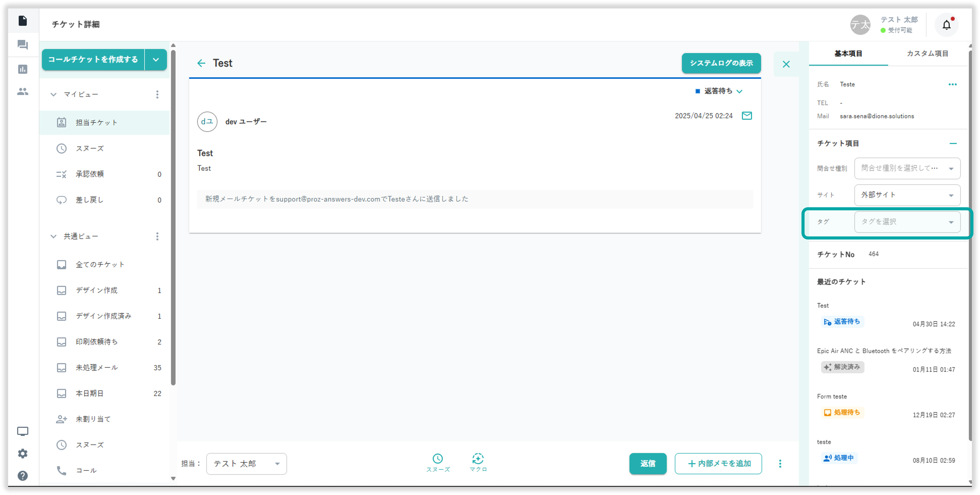Click the システムログの表示 button
980x495 pixels.
click(x=721, y=63)
